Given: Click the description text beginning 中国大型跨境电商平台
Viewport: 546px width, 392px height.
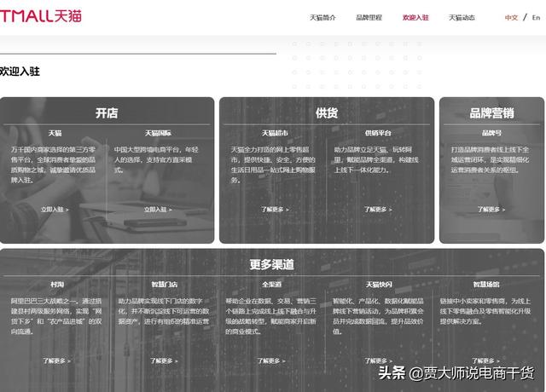Looking at the screenshot, I should (x=156, y=159).
